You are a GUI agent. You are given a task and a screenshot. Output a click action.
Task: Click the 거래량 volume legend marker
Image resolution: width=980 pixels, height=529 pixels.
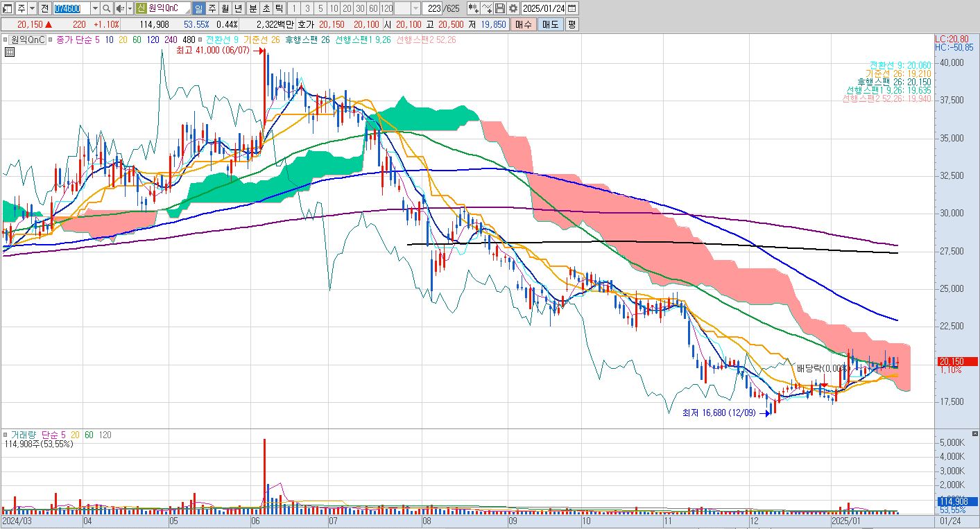pyautogui.click(x=6, y=435)
